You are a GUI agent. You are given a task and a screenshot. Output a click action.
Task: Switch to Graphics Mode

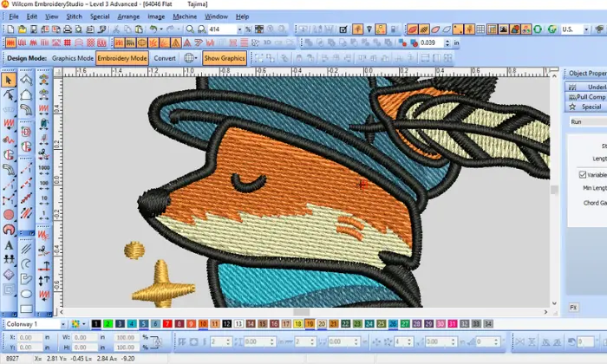click(x=72, y=58)
